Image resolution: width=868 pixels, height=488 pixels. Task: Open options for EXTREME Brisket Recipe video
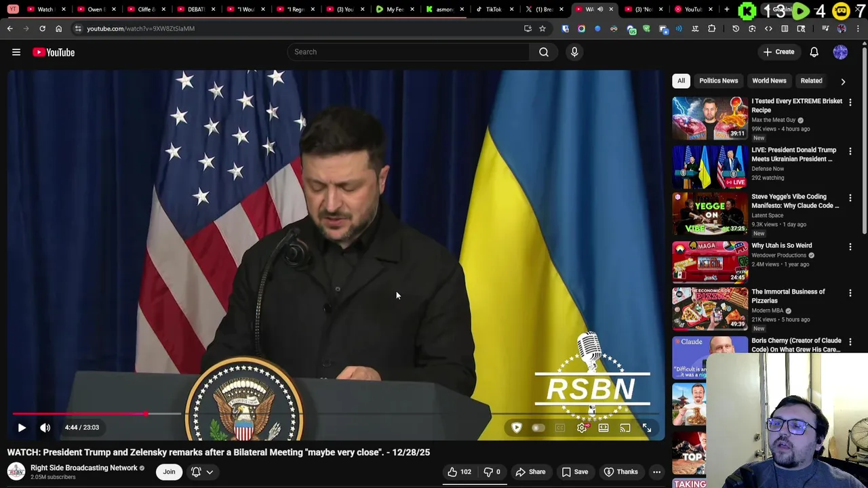tap(850, 102)
